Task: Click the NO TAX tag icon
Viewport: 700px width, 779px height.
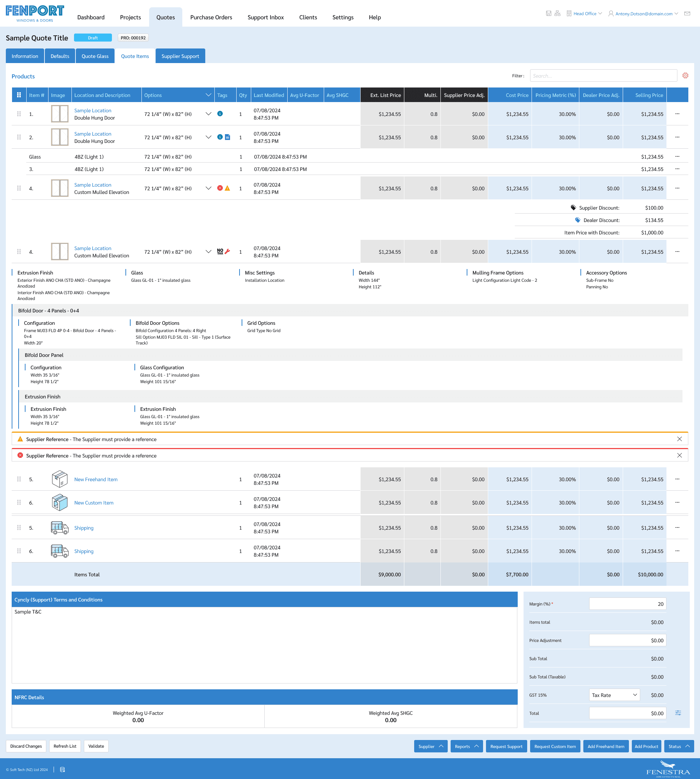Action: (x=220, y=252)
